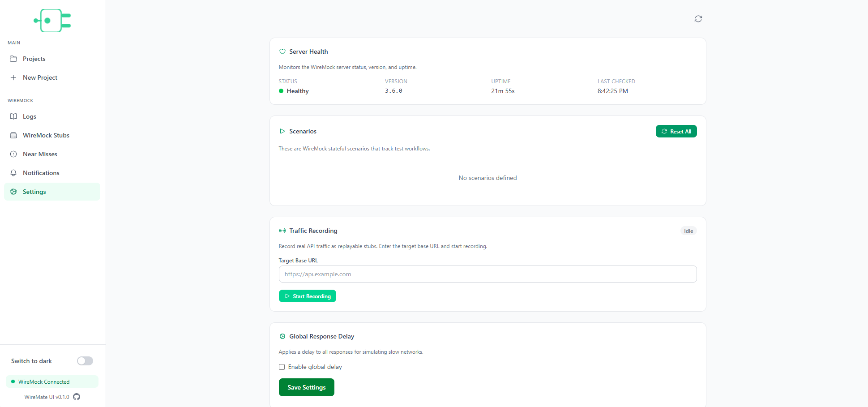Open the Notifications page
This screenshot has width=868, height=407.
click(x=52, y=173)
